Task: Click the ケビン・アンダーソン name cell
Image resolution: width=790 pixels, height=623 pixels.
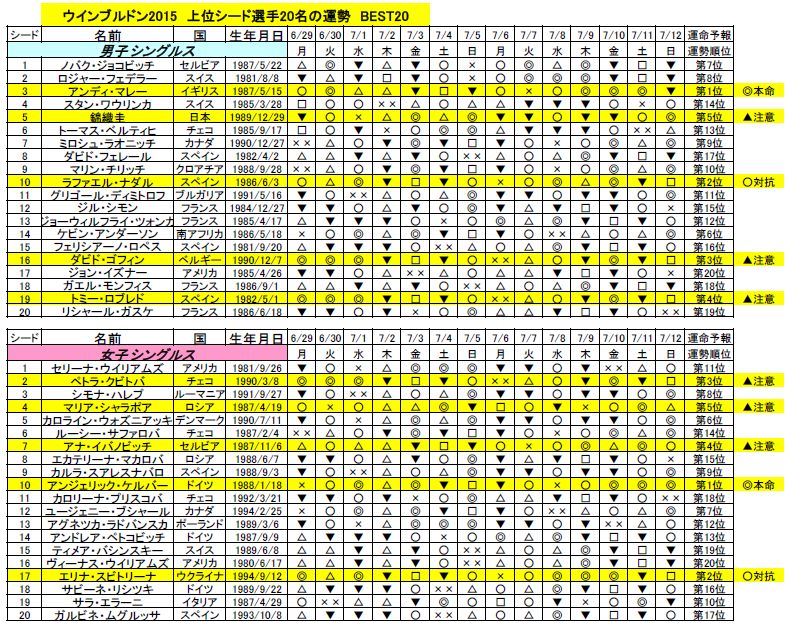Action: pos(108,234)
